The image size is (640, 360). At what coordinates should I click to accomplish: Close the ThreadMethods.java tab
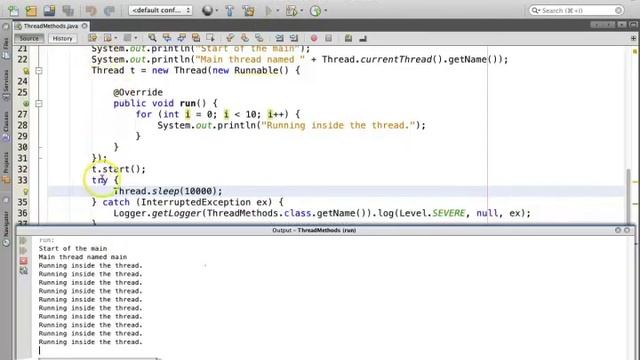pos(84,26)
